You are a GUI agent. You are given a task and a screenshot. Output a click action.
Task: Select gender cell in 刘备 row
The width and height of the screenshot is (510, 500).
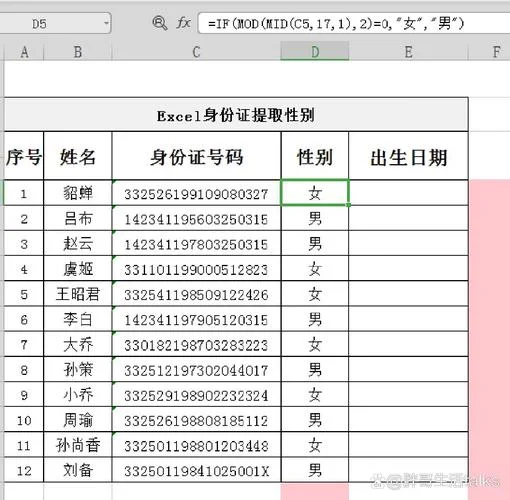click(x=315, y=470)
